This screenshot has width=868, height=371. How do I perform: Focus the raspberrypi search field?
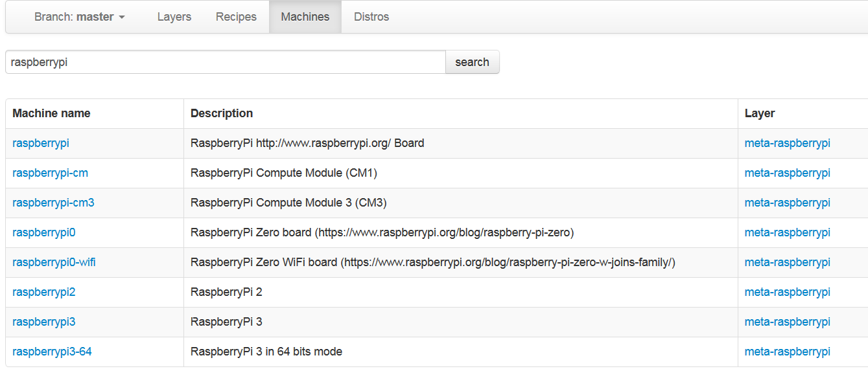[226, 62]
